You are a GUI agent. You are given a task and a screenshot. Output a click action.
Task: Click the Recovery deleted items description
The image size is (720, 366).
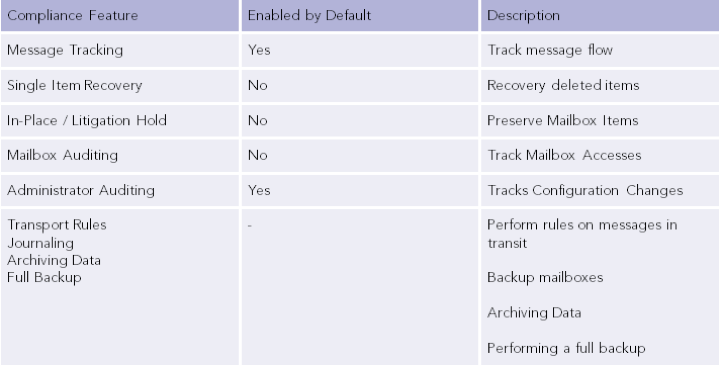563,85
